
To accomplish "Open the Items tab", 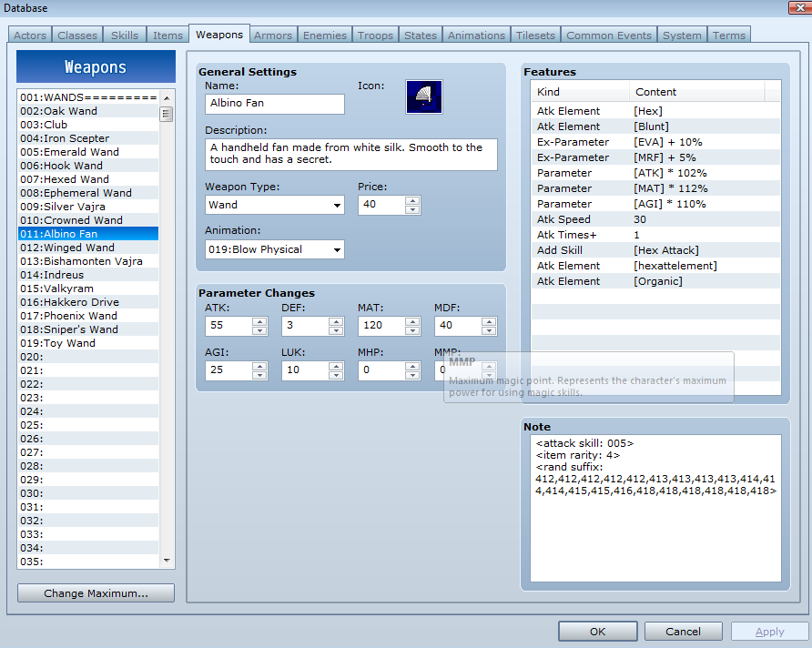I will tap(167, 35).
